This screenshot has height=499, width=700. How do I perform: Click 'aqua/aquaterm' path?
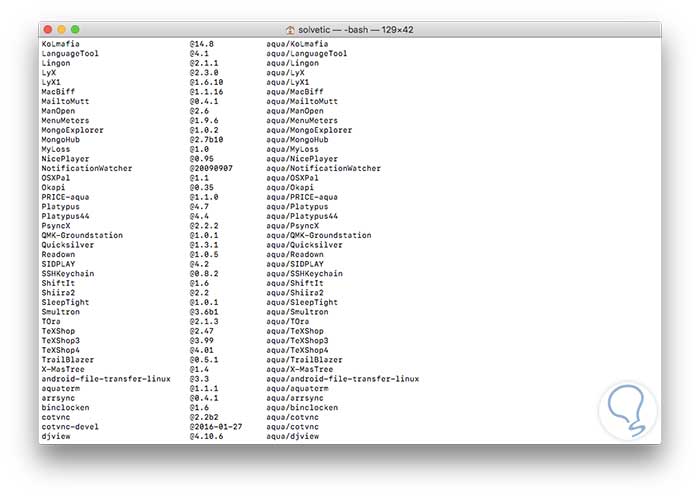297,389
